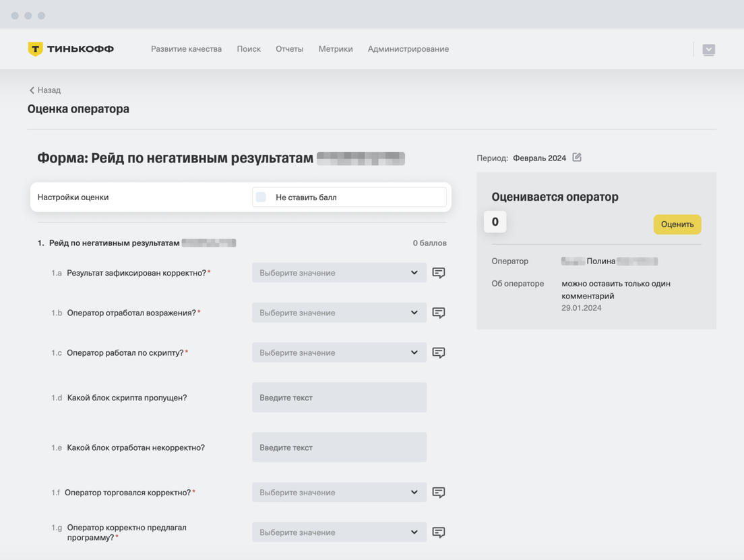Click the score box showing 0
The height and width of the screenshot is (560, 744).
(495, 222)
